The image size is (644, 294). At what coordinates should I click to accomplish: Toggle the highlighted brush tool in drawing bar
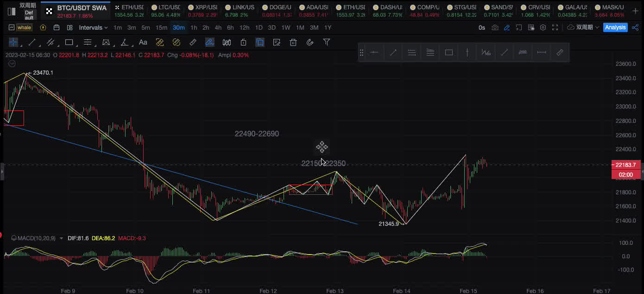[x=209, y=42]
